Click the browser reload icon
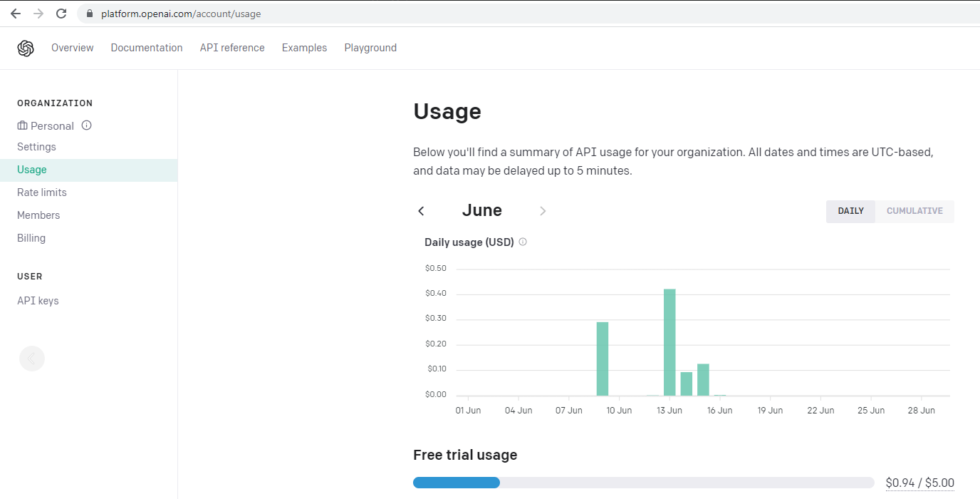980x499 pixels. click(x=61, y=13)
